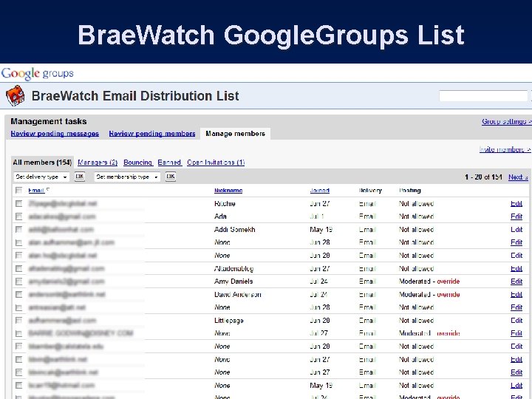Sort members by Nickname column
This screenshot has width=532, height=399.
[x=228, y=191]
